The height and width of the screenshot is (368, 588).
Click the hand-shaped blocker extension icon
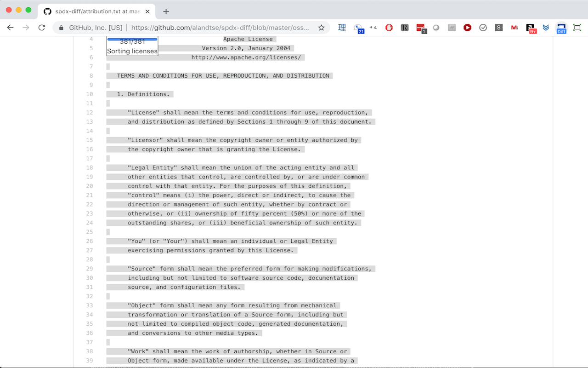[389, 28]
